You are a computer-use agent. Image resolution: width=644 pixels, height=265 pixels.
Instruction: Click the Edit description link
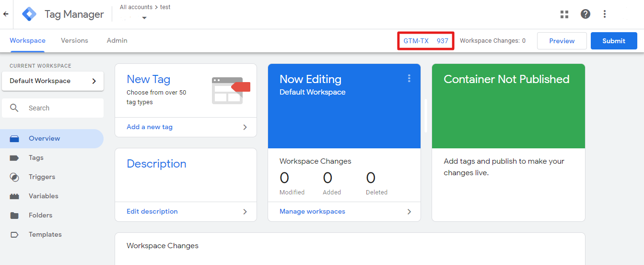click(152, 212)
